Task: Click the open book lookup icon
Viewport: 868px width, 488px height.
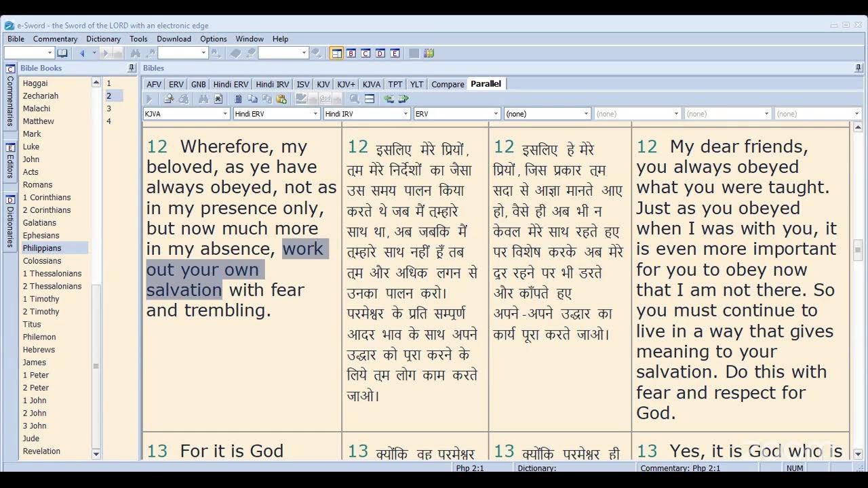Action: coord(62,53)
